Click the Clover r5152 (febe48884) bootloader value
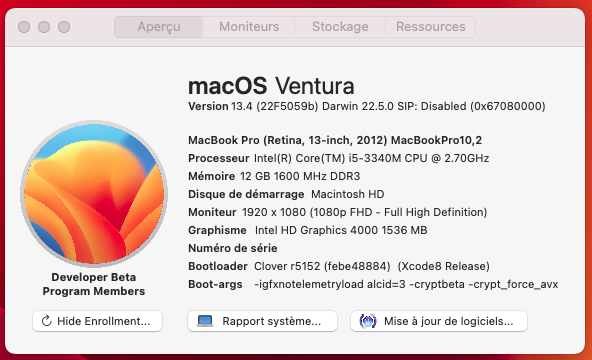Image resolution: width=592 pixels, height=360 pixels. pyautogui.click(x=322, y=266)
